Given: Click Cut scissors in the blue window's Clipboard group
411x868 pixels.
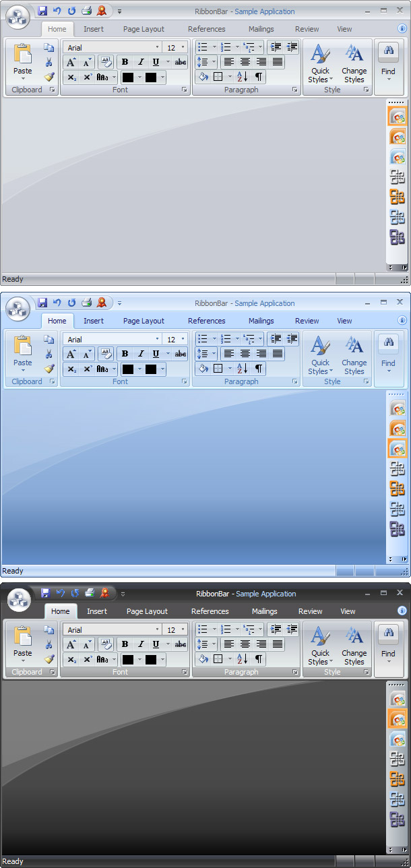Looking at the screenshot, I should click(x=49, y=354).
